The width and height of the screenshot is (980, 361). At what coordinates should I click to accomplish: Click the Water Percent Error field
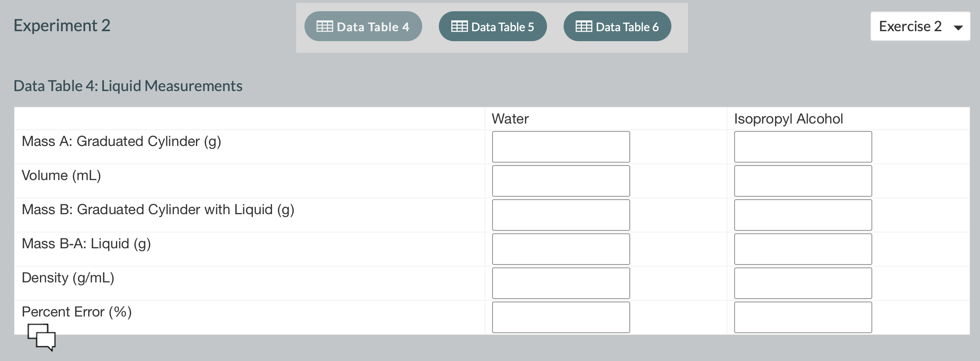click(561, 317)
